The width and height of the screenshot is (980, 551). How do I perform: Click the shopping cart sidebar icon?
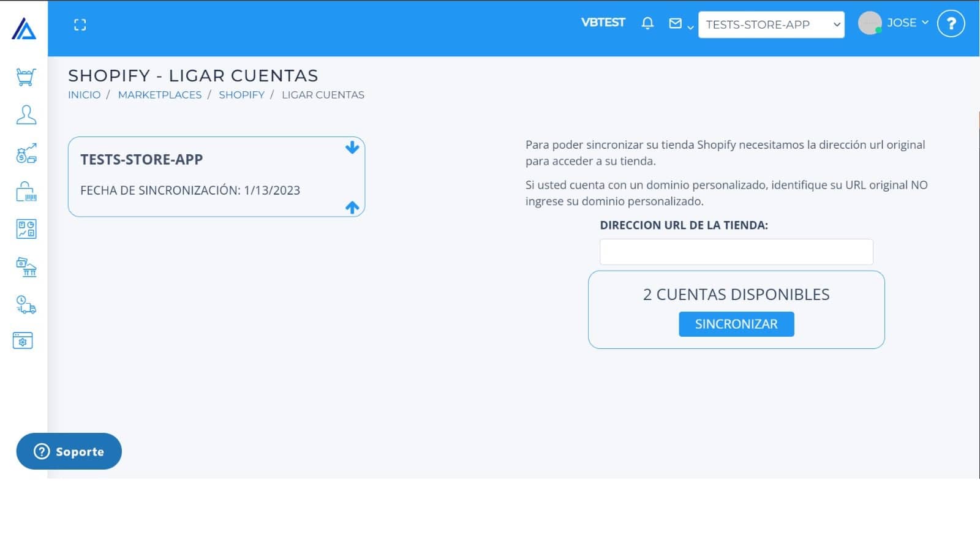tap(26, 77)
